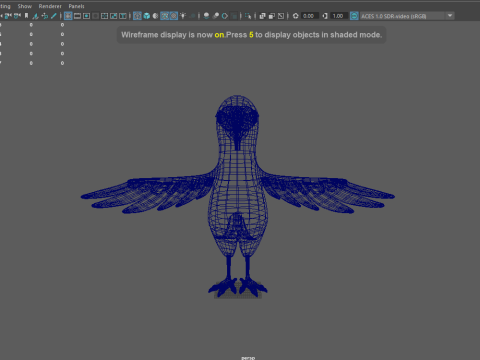The image size is (480, 360).
Task: Click the Exposure value field 0.00
Action: (x=310, y=16)
